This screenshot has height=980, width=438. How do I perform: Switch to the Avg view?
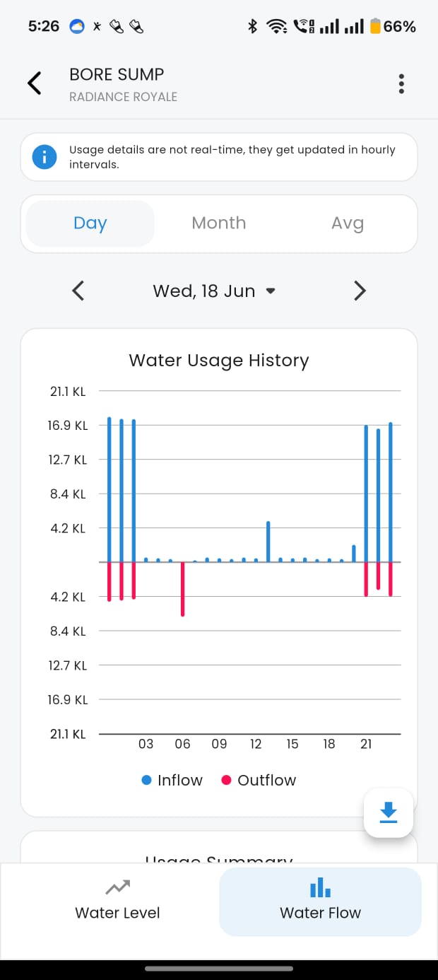(348, 223)
